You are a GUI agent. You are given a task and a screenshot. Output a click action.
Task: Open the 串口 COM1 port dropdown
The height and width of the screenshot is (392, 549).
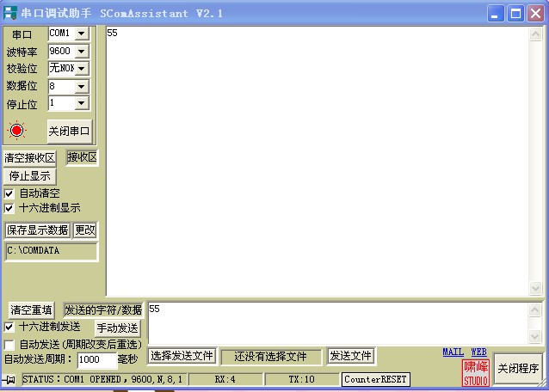point(82,34)
